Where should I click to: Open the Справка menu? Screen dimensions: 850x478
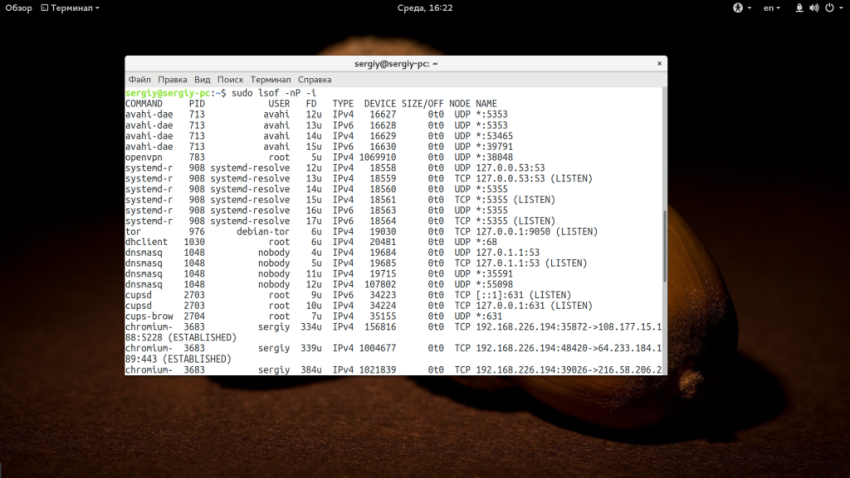(315, 79)
